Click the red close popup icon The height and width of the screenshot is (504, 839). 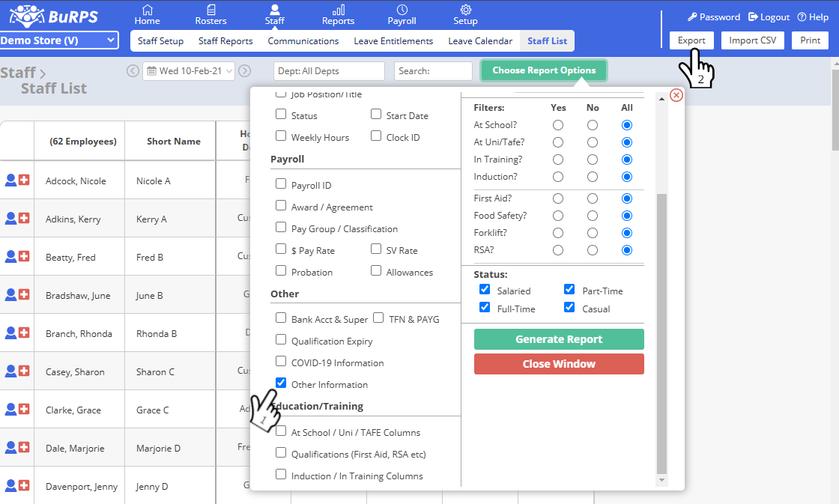[676, 95]
